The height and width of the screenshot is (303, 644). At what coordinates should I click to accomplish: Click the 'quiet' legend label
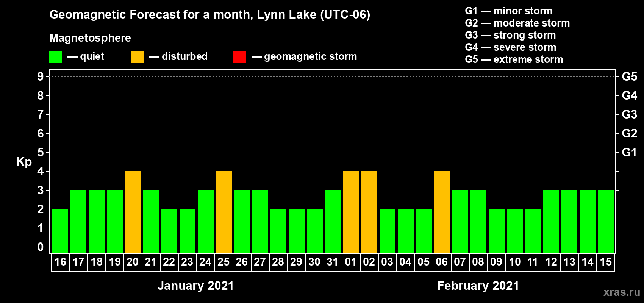pos(92,57)
